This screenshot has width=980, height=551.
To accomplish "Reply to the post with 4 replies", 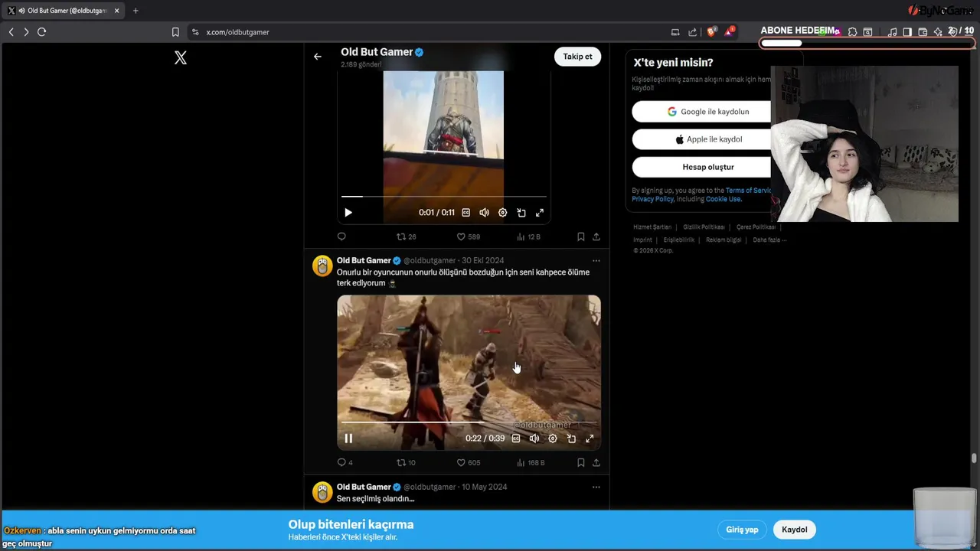I will coord(345,463).
